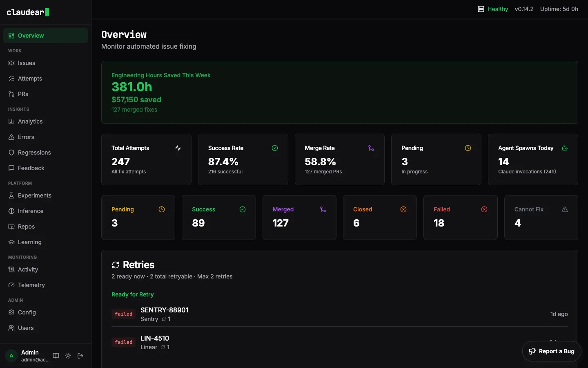Click the failed badge on LIN-4510
Screen dimensions: 588x368
(x=123, y=342)
